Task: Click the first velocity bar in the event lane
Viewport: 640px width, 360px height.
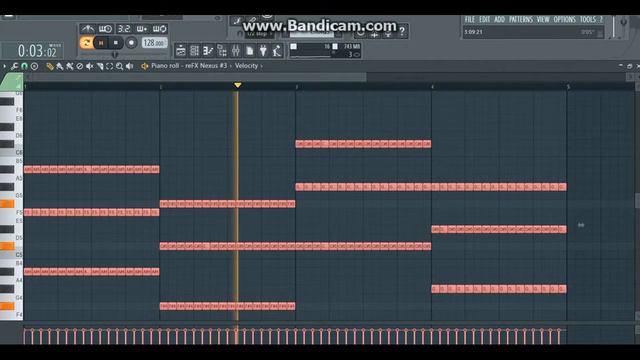Action: click(x=25, y=336)
